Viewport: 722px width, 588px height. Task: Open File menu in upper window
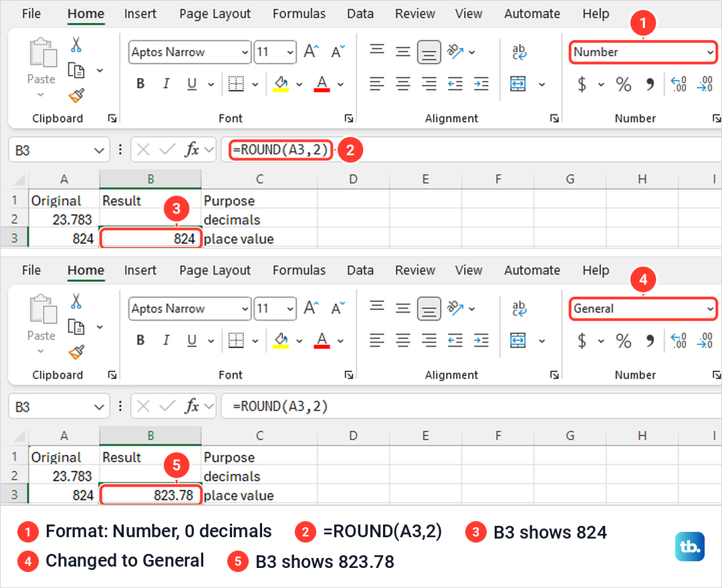pyautogui.click(x=31, y=14)
